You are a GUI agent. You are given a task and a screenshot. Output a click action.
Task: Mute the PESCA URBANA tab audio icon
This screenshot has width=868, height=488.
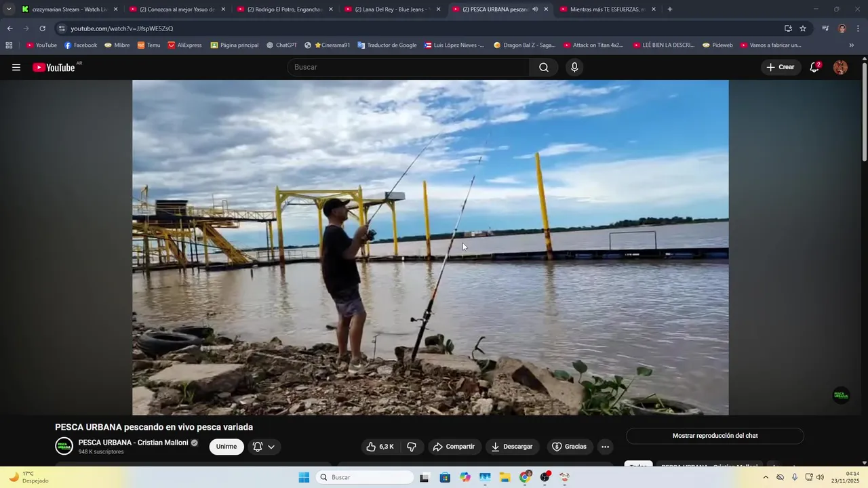click(x=535, y=9)
